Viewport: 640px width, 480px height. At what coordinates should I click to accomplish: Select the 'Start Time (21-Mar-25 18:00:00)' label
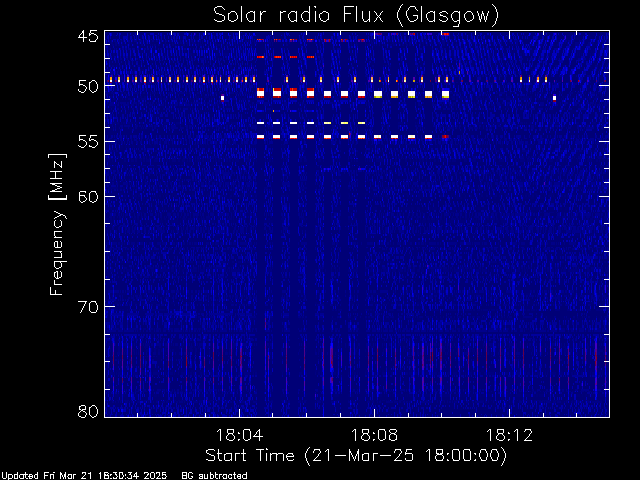point(356,456)
